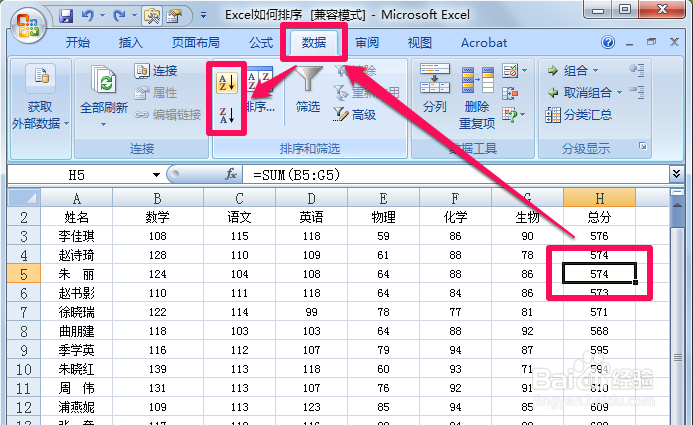Expand the formula bar chevron
The height and width of the screenshot is (425, 693).
pos(676,174)
